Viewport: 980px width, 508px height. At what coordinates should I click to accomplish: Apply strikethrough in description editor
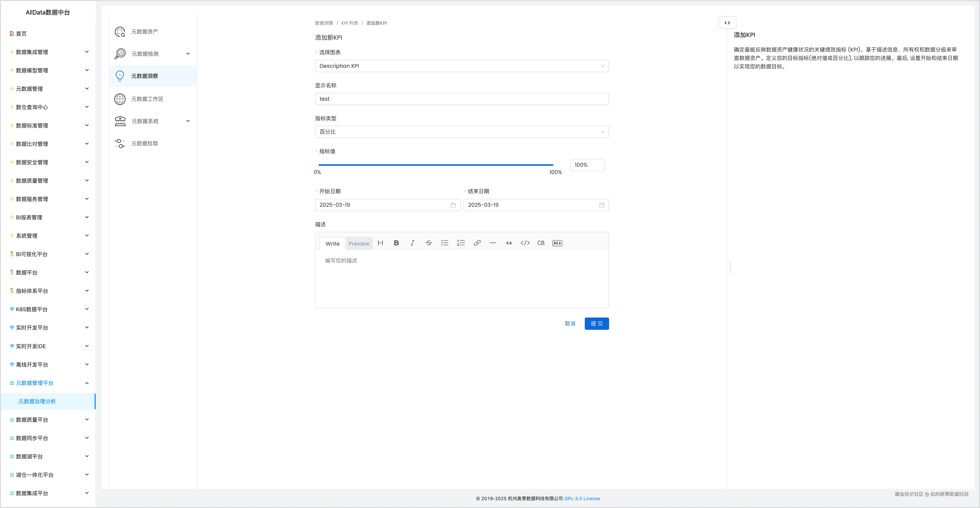[428, 243]
